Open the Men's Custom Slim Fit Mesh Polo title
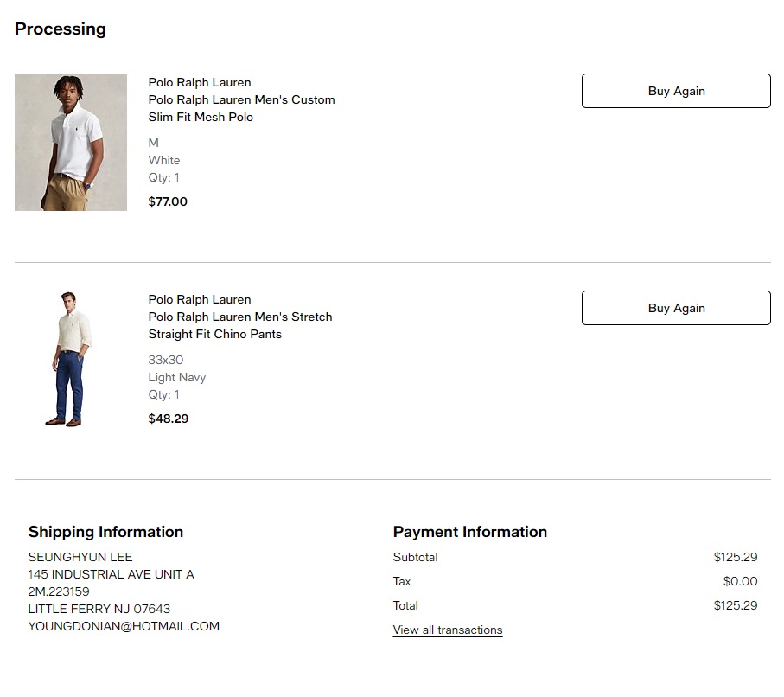Viewport: 784px width, 697px height. coord(241,108)
